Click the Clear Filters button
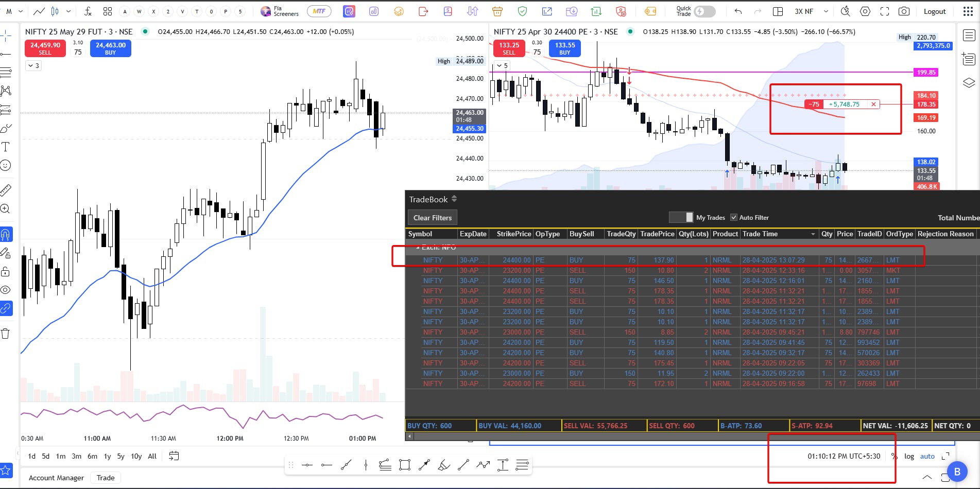This screenshot has height=489, width=980. 433,218
